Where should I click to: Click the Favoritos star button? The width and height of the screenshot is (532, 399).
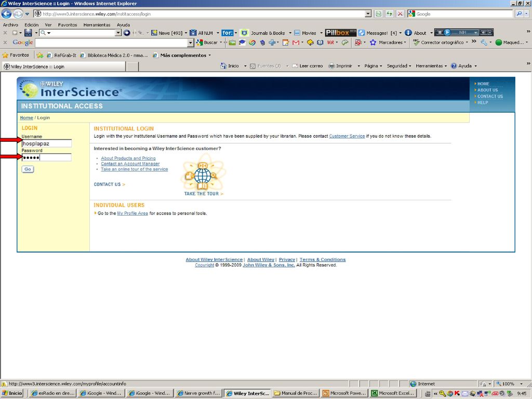16,55
